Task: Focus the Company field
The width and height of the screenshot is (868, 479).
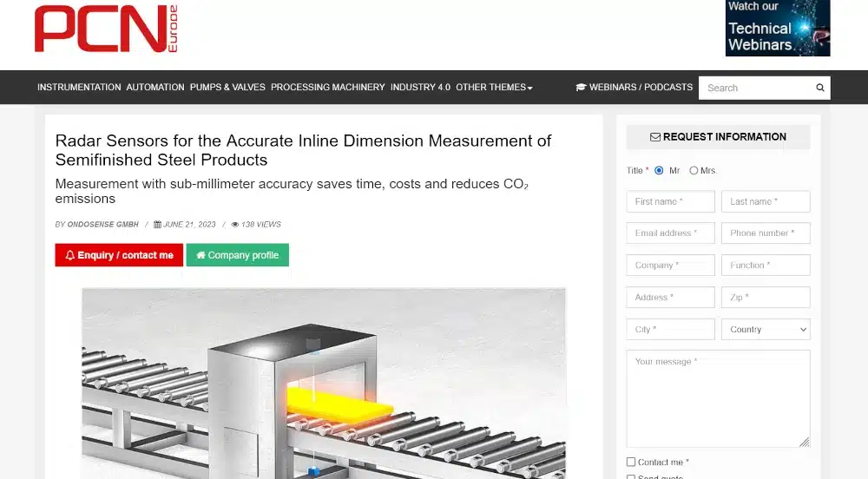Action: pos(670,265)
